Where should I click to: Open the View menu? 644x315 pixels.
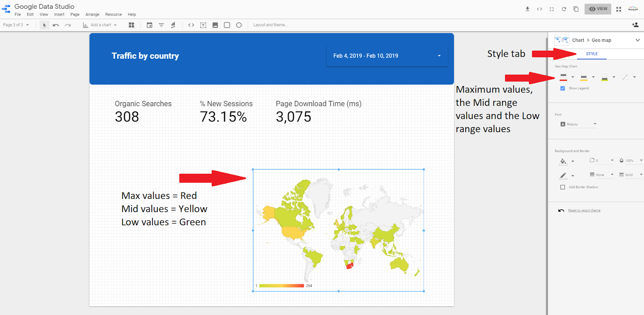(44, 14)
